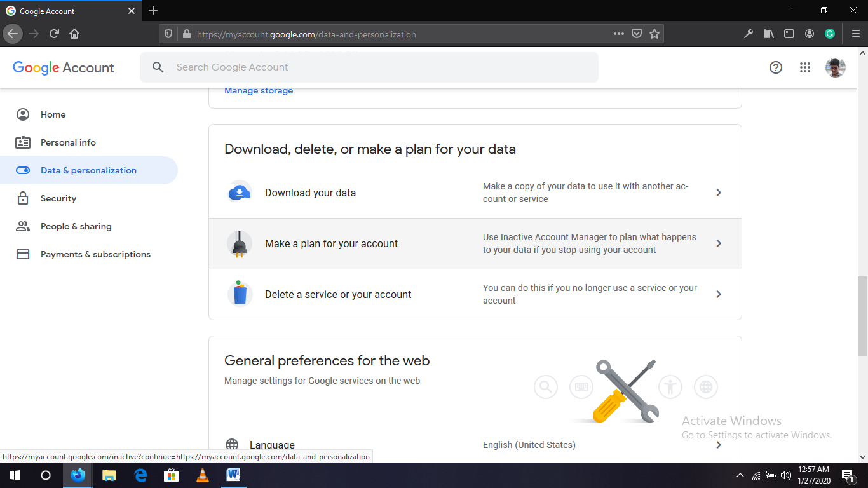Open the Google apps grid icon
This screenshot has height=488, width=868.
coord(805,67)
